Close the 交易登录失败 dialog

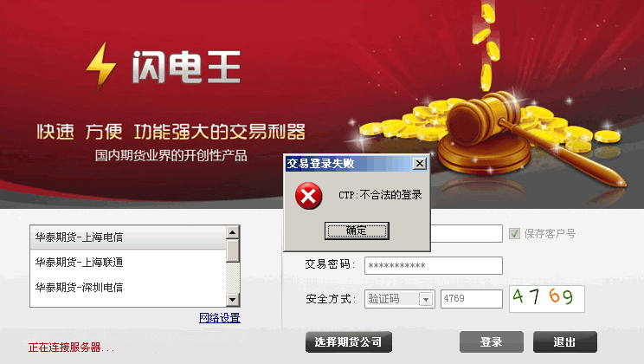419,164
